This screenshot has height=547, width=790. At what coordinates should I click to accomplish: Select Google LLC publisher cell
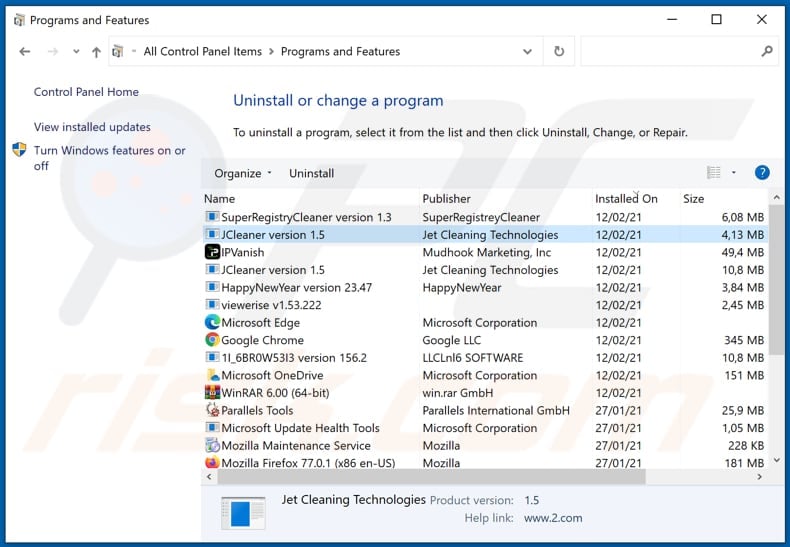451,340
